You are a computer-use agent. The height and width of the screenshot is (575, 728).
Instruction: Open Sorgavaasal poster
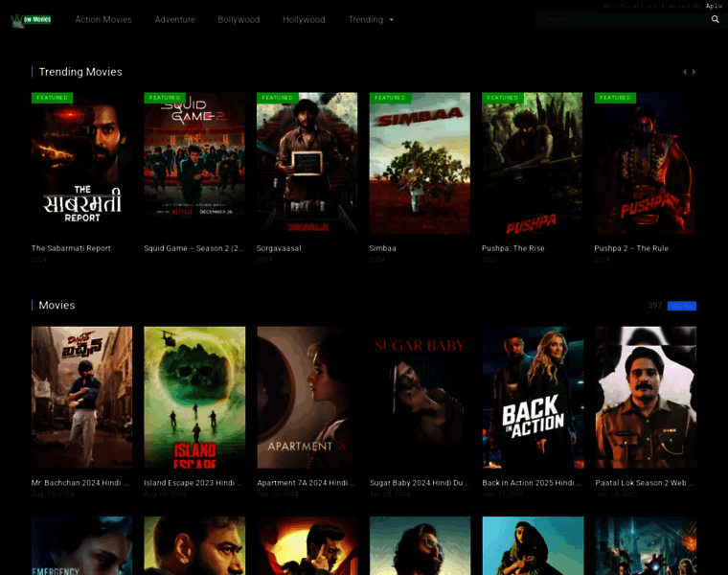[307, 163]
